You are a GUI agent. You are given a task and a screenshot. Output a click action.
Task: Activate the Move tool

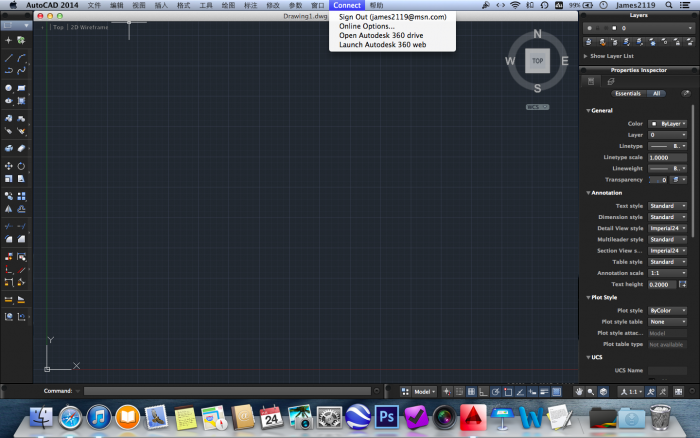tap(8, 166)
